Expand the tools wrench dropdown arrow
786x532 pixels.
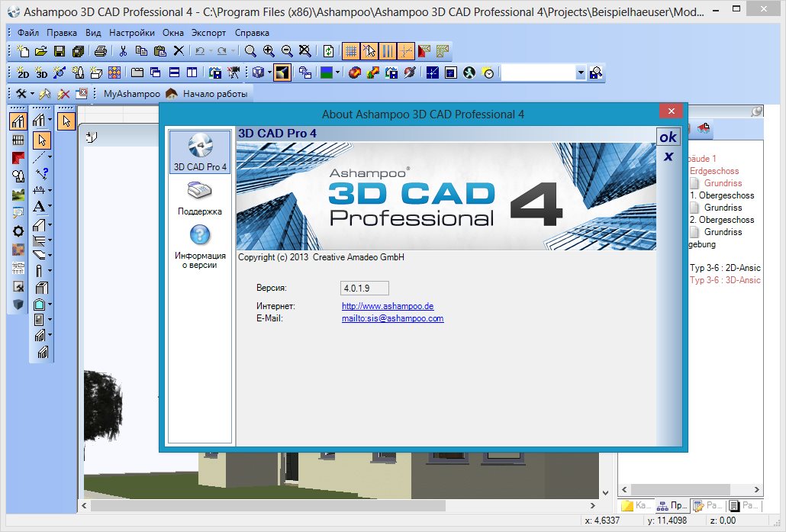pos(32,94)
